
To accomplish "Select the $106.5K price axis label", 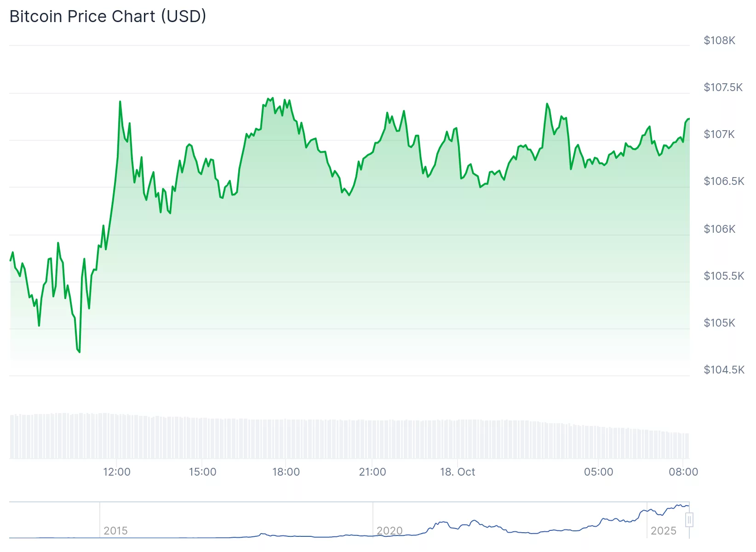I will point(723,181).
